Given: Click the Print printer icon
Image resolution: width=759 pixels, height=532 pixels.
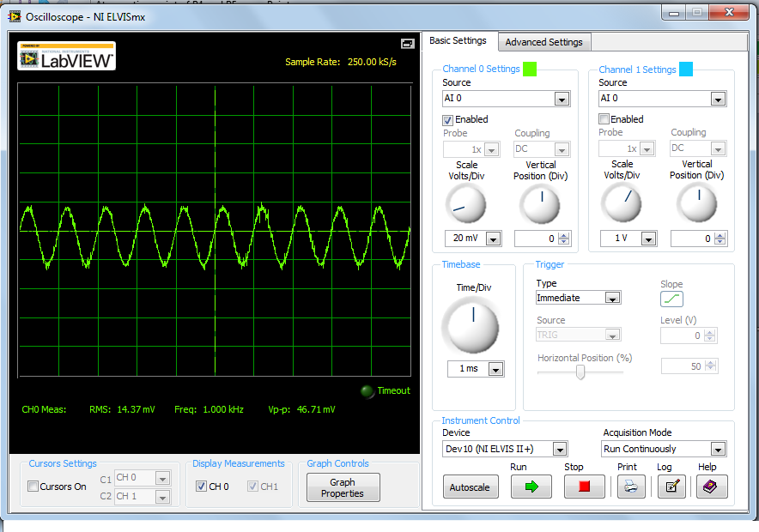Looking at the screenshot, I should pyautogui.click(x=631, y=487).
